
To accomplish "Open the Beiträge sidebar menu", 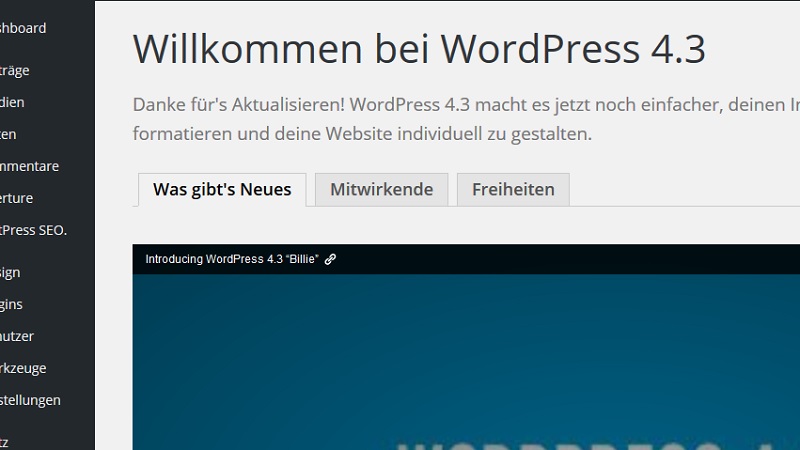I will pos(14,70).
